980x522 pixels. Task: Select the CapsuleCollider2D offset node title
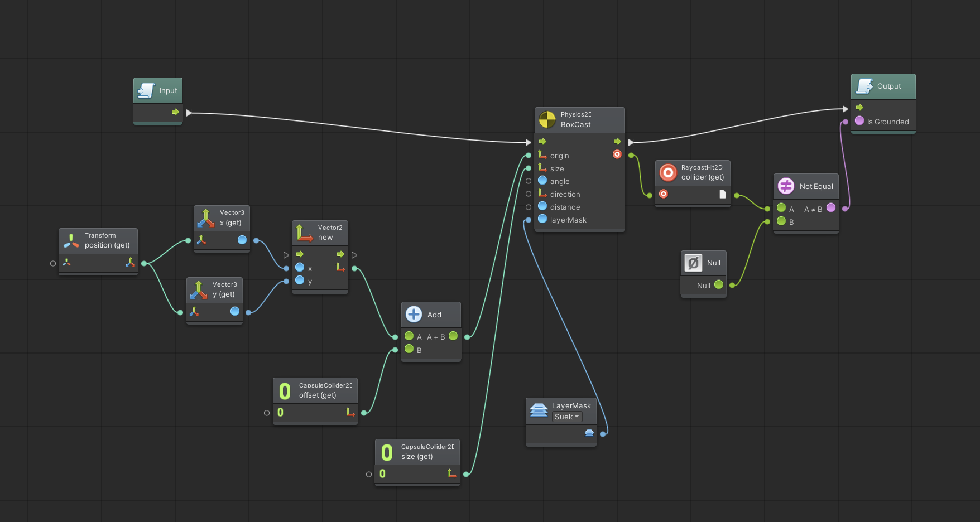coord(325,390)
